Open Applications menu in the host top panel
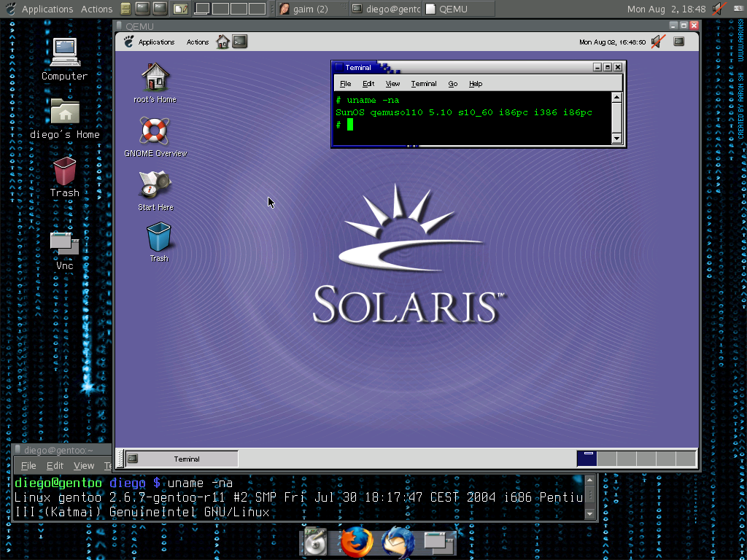 (47, 9)
